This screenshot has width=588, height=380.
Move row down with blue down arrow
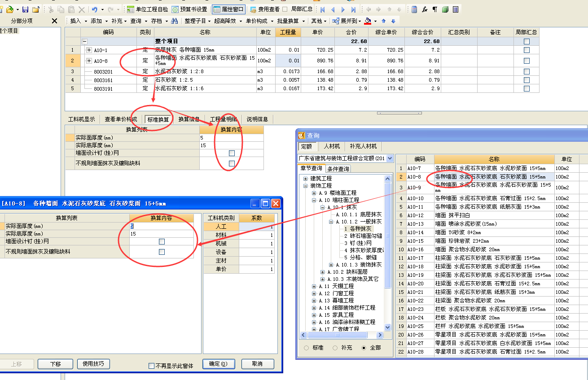pos(393,21)
